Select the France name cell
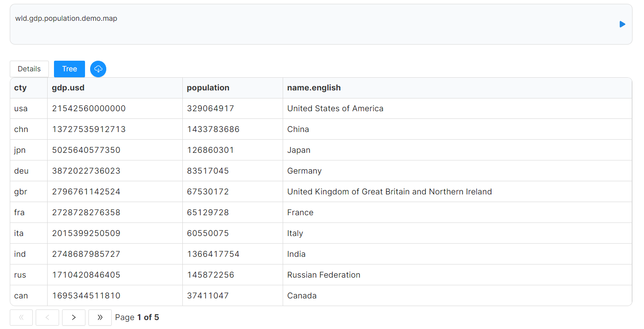The width and height of the screenshot is (644, 329). [x=457, y=213]
